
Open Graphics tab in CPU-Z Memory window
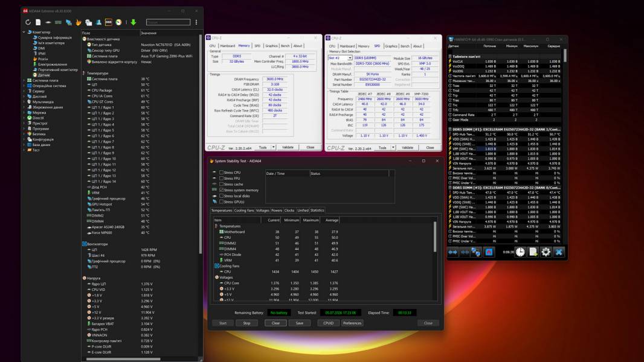(x=271, y=46)
